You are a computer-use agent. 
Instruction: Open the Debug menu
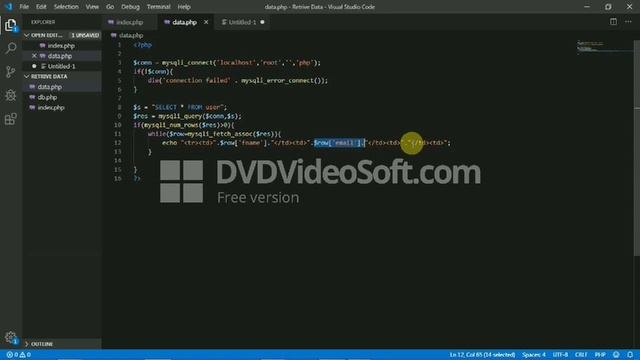(131, 7)
